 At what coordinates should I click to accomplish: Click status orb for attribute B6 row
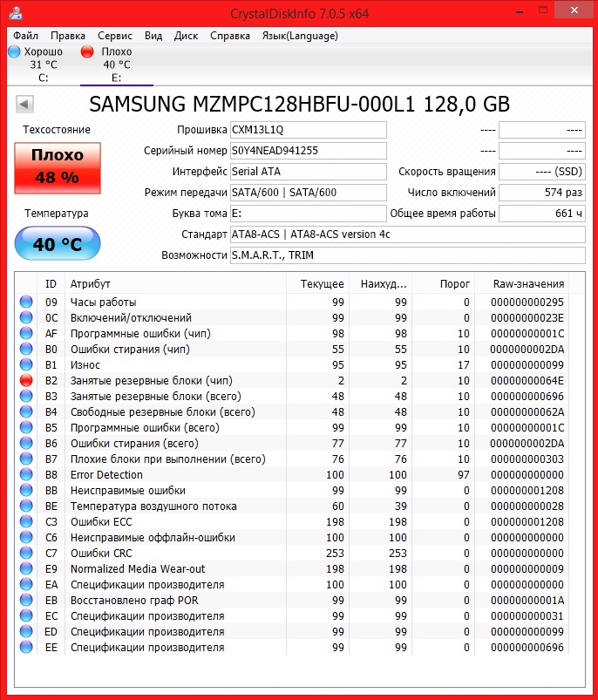coord(26,443)
